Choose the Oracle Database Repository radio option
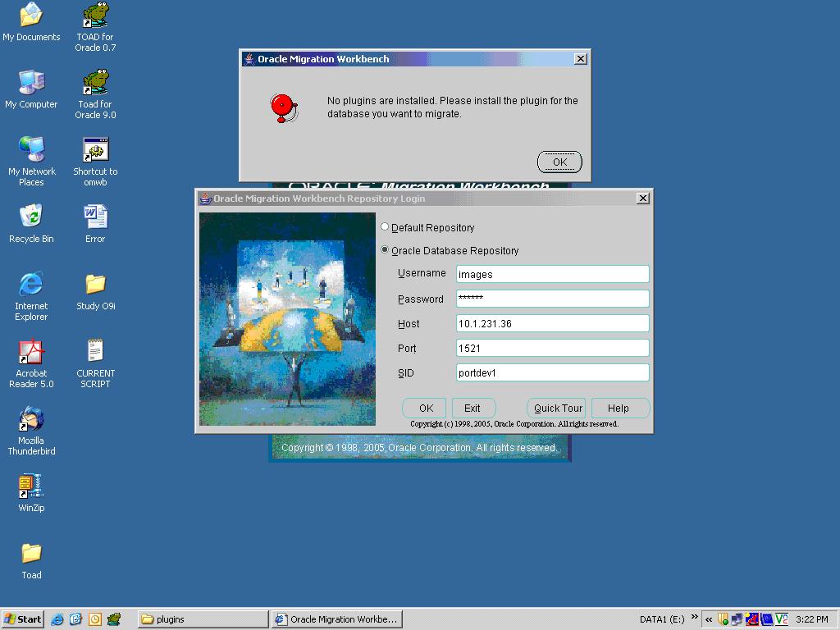 [385, 249]
